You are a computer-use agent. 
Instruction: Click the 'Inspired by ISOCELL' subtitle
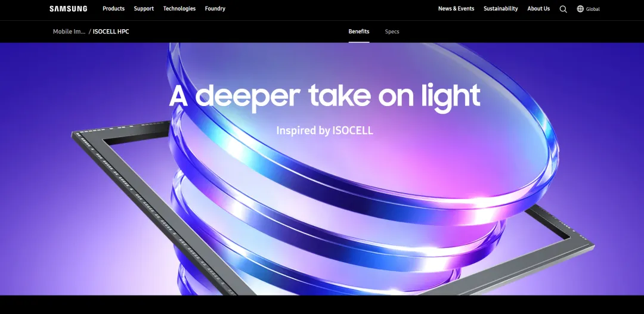(324, 130)
